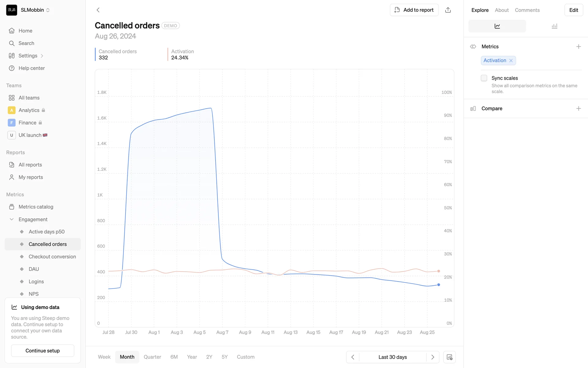Expand the Settings submenu
588x368 pixels.
[x=42, y=56]
